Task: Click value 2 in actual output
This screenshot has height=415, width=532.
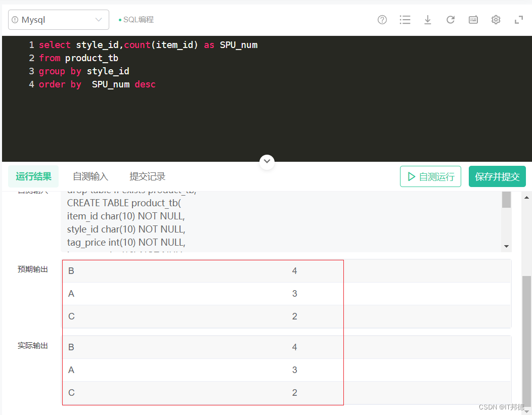Action: click(294, 393)
